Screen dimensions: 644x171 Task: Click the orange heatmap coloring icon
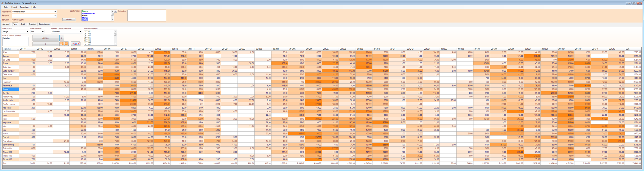pyautogui.click(x=62, y=44)
